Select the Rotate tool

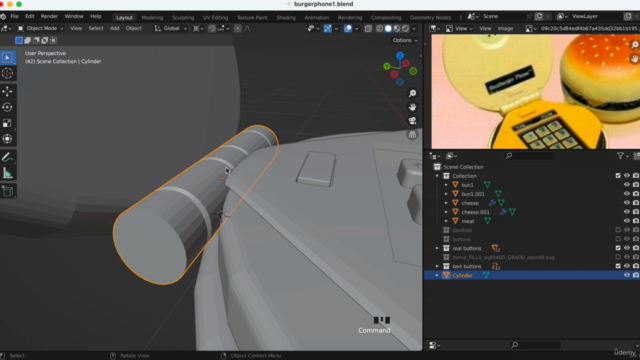point(7,107)
